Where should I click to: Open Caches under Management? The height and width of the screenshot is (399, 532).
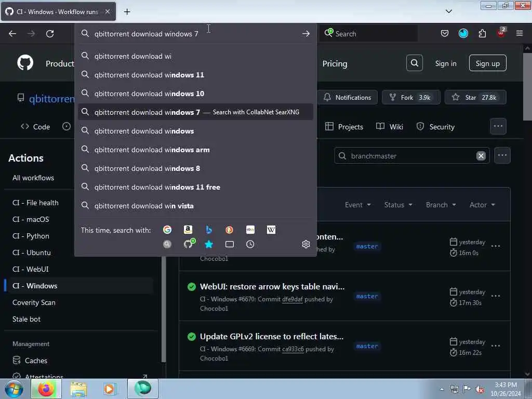[x=36, y=361]
